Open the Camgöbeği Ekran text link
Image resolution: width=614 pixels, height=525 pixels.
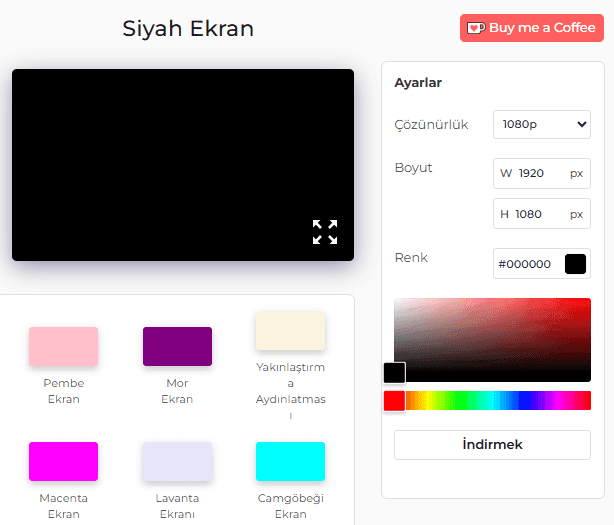point(291,506)
